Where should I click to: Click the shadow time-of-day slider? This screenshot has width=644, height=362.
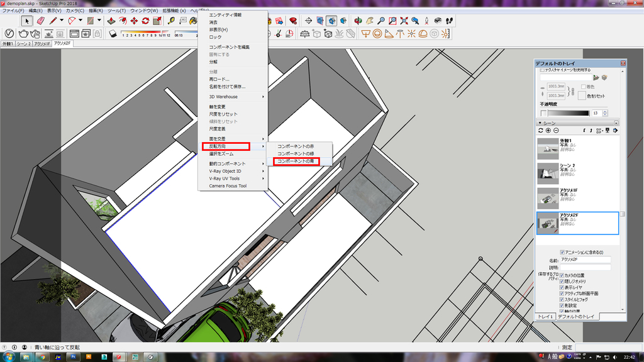point(186,32)
